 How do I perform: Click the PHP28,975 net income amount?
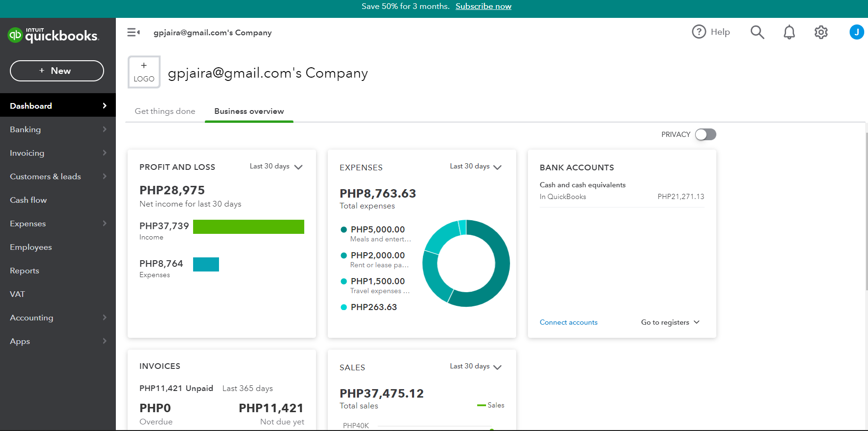[x=172, y=190]
